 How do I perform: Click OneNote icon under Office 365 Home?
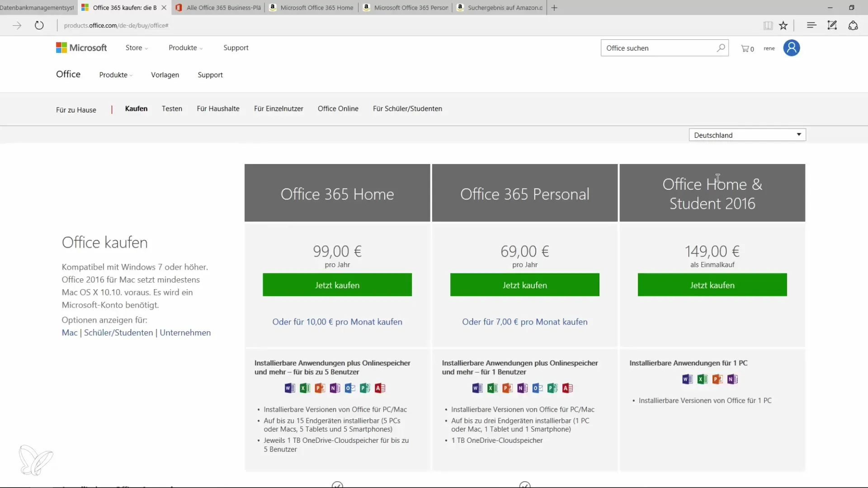(x=335, y=388)
